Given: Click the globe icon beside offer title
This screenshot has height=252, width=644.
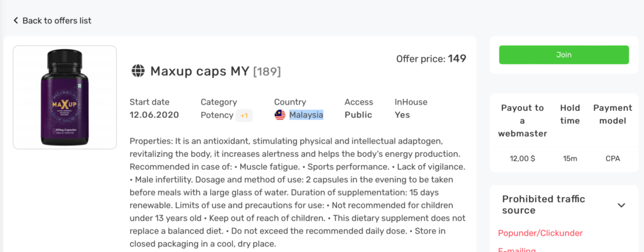Looking at the screenshot, I should (x=138, y=71).
